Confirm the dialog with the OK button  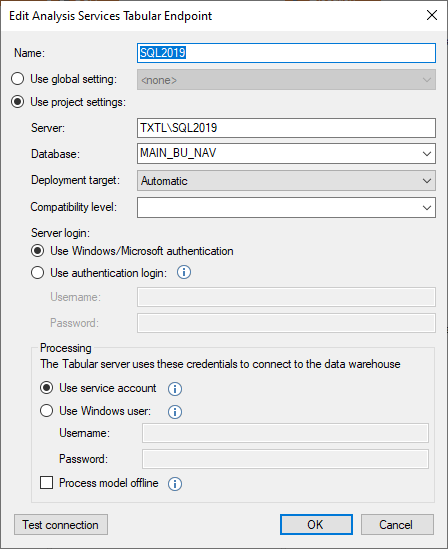(x=316, y=524)
